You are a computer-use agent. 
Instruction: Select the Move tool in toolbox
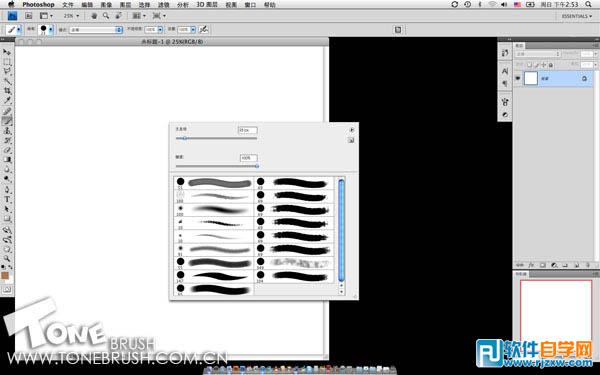click(x=7, y=52)
